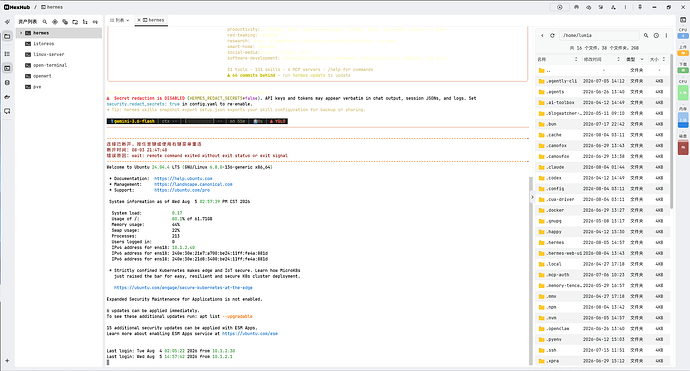
Task: Open the list dropdown tab in tab bar
Action: point(119,20)
